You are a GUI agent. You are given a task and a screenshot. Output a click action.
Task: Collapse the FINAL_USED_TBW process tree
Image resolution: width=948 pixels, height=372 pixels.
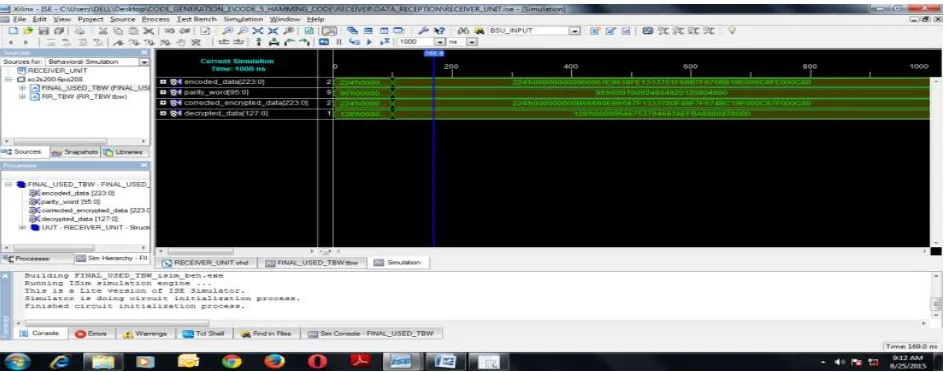tap(8, 184)
